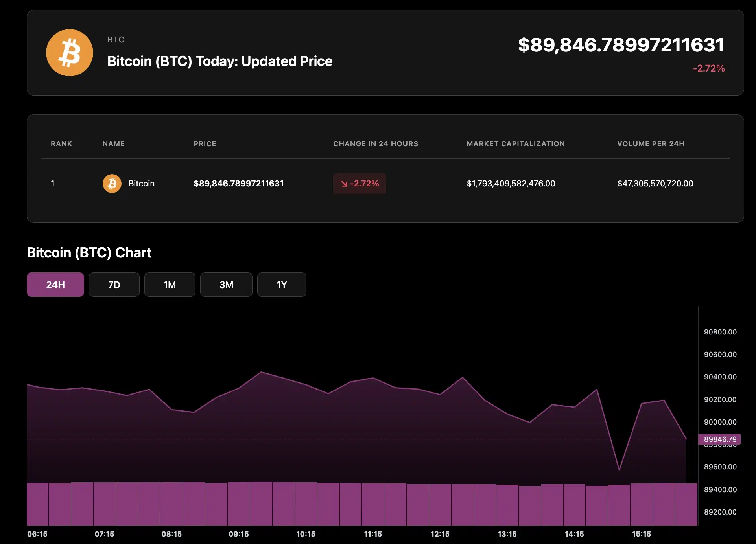The image size is (756, 544).
Task: Click the Rank column header
Action: point(61,144)
